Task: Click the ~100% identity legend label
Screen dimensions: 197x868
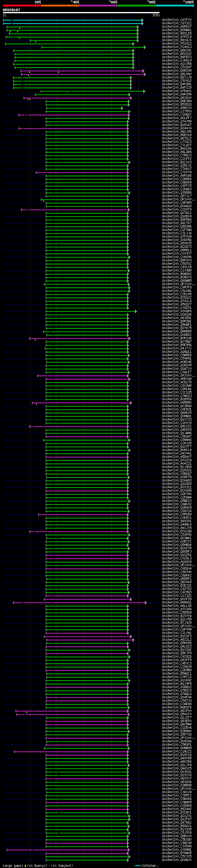Action: click(x=188, y=2)
